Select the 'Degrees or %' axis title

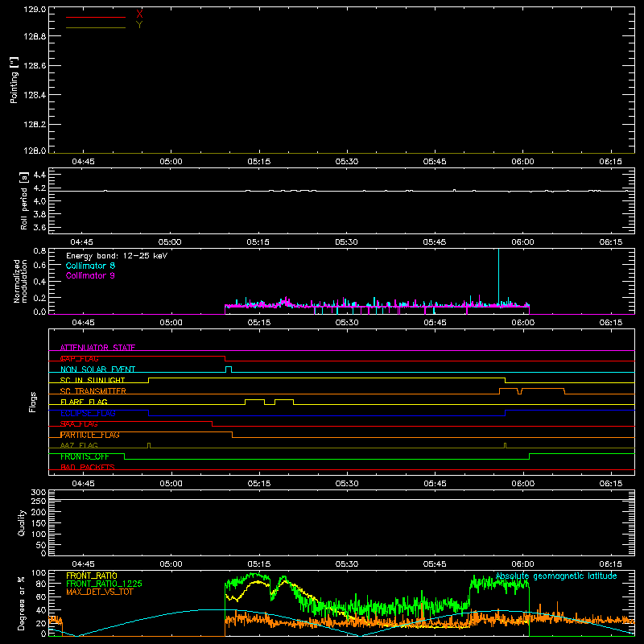tap(22, 603)
